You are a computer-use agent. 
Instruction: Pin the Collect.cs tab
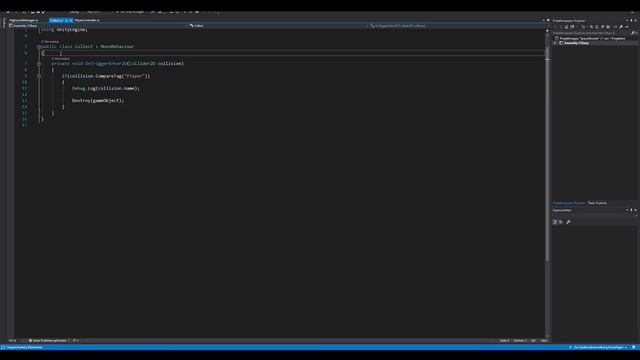point(66,20)
